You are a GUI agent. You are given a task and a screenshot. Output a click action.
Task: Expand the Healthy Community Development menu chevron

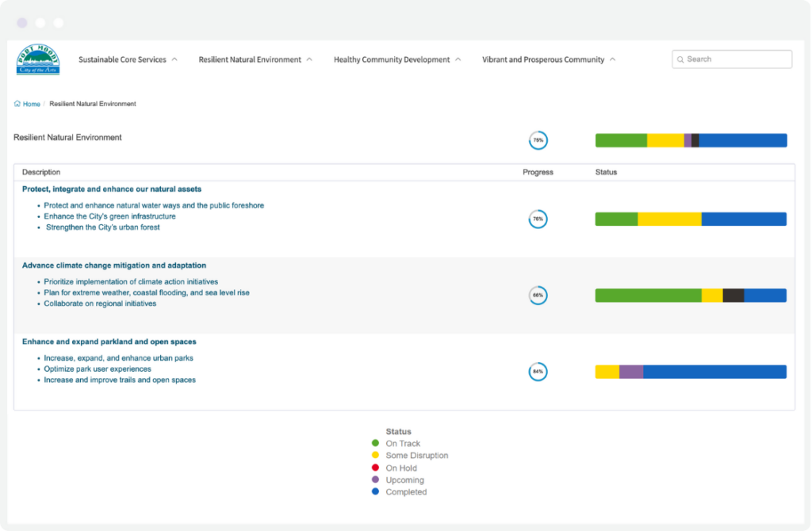point(458,59)
